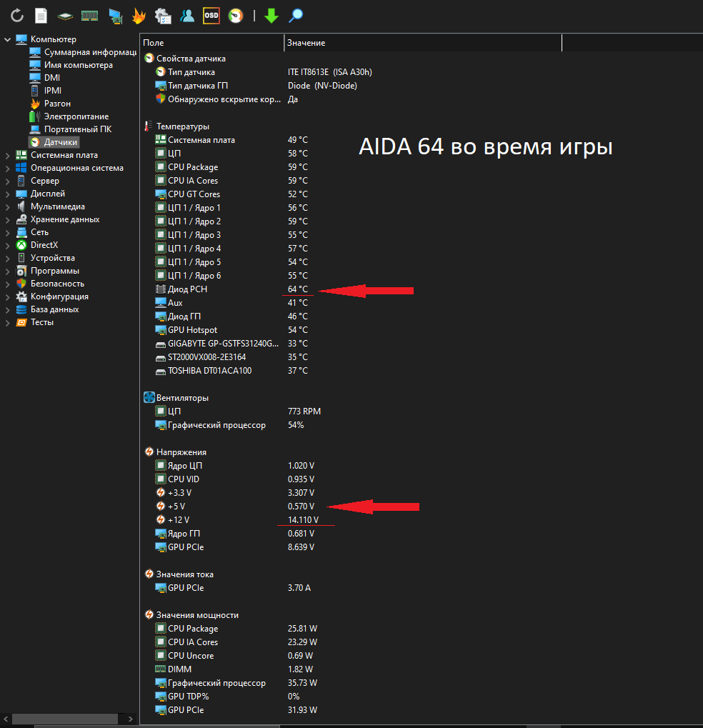Expand the Сеть tree node arrow
703x728 pixels.
click(7, 233)
